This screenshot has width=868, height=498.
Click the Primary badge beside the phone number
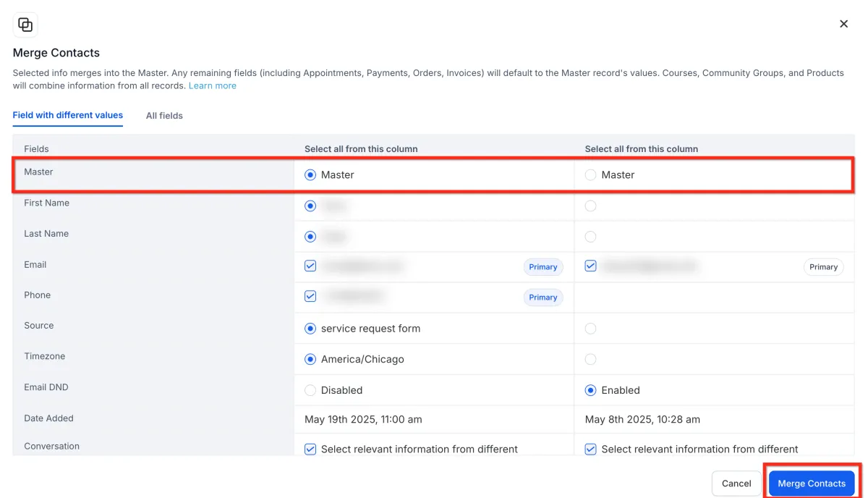point(543,297)
